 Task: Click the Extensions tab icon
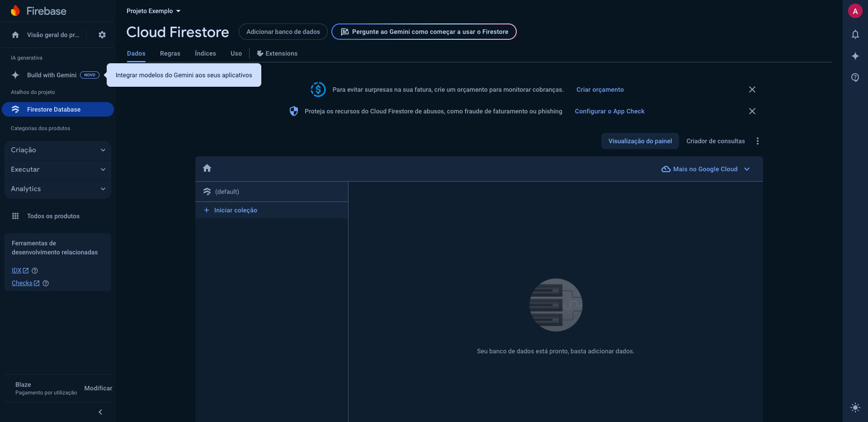tap(260, 53)
